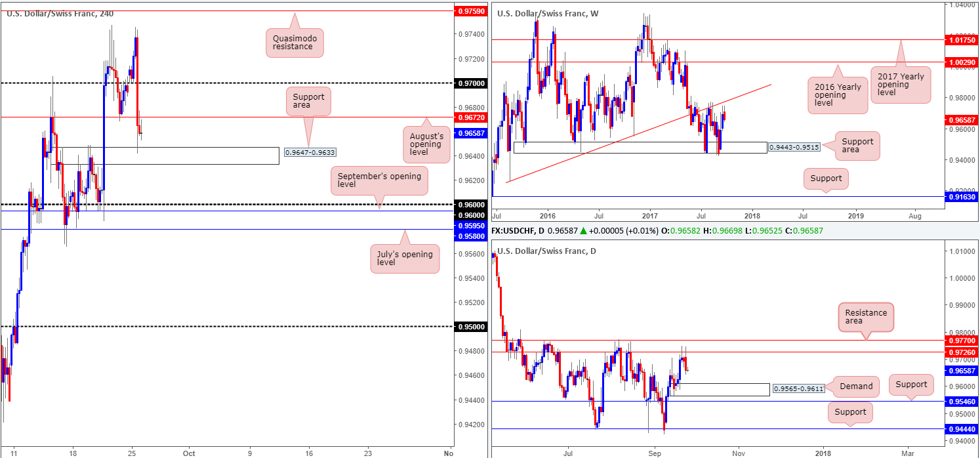Select the blue 0.94440 price label

[961, 429]
